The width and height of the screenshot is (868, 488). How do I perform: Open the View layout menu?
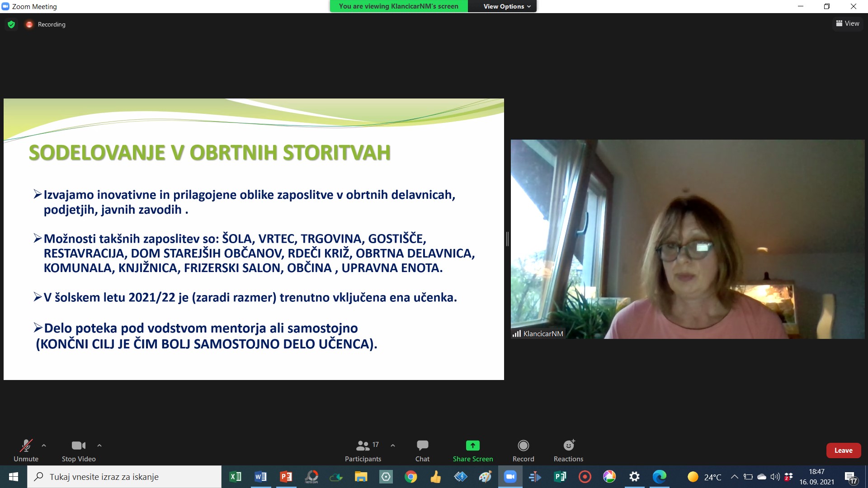848,23
